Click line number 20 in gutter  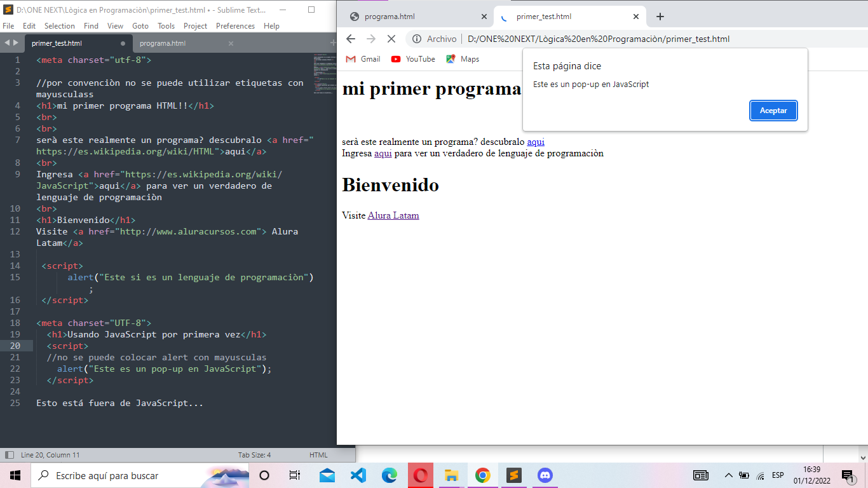pos(15,346)
